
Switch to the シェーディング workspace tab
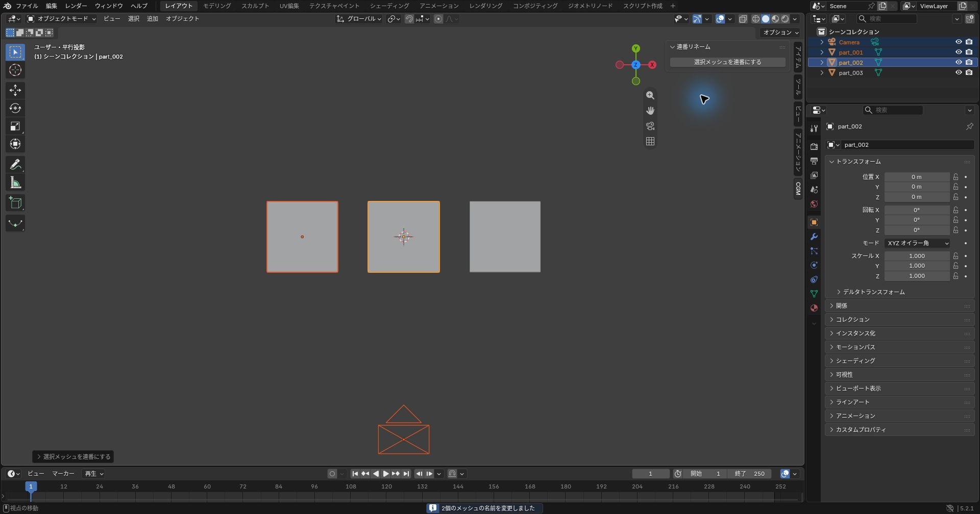[389, 6]
